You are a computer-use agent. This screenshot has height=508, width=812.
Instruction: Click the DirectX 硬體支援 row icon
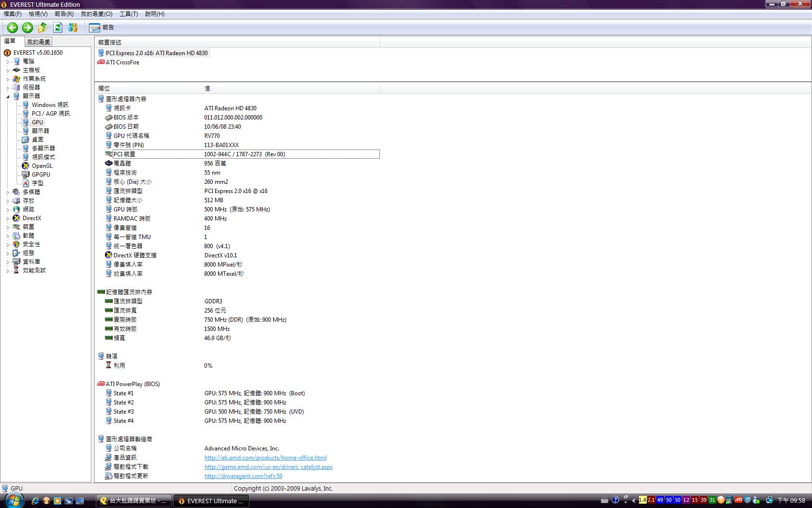108,255
